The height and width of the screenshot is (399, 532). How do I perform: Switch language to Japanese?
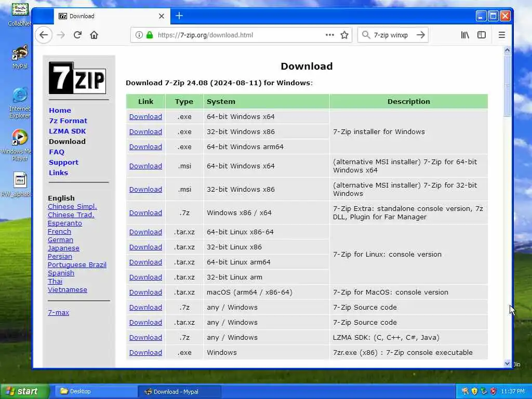click(63, 248)
